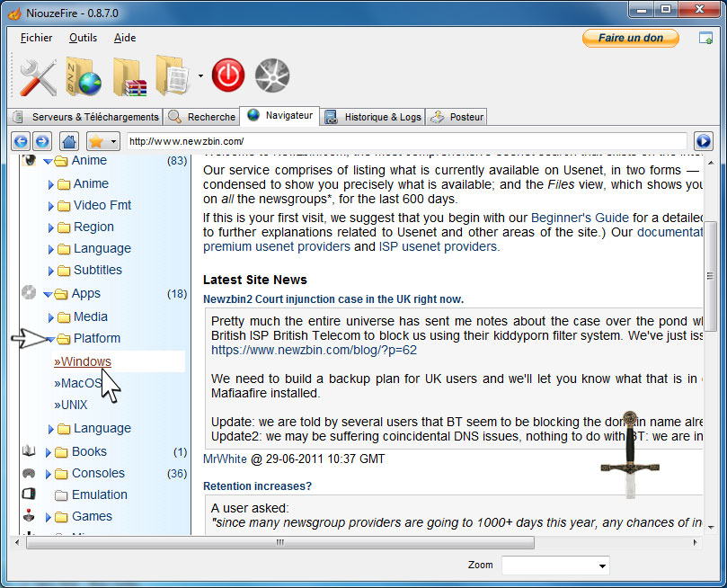727x588 pixels.
Task: Expand the Games category arrow
Action: [48, 517]
